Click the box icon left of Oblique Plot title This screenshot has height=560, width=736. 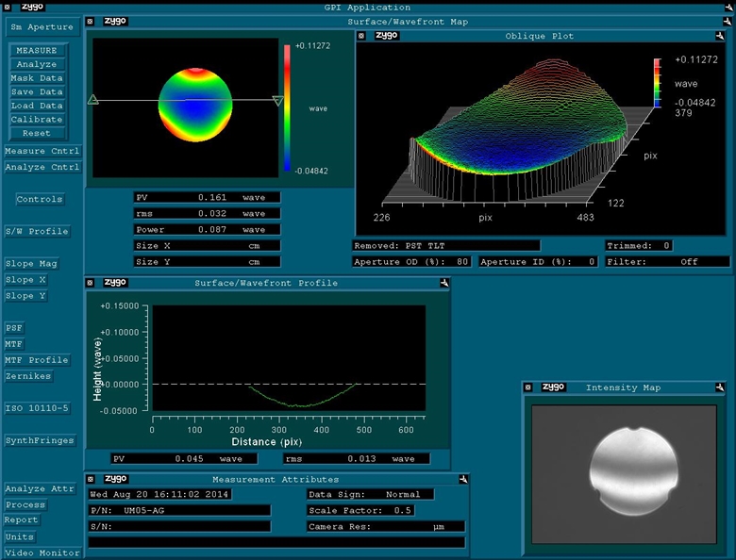361,36
